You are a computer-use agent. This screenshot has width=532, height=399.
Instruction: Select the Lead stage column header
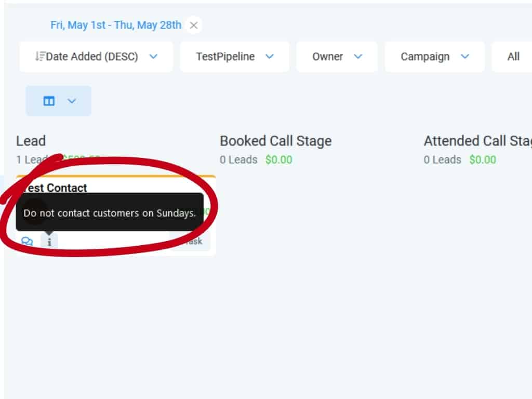pyautogui.click(x=31, y=141)
